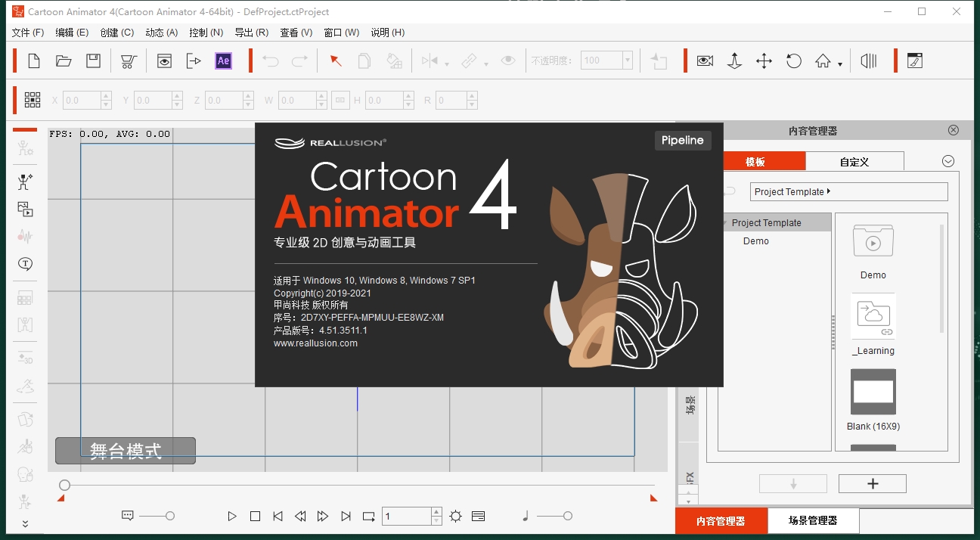Open the 窗口 (W) menu
The width and height of the screenshot is (980, 540).
pyautogui.click(x=341, y=33)
